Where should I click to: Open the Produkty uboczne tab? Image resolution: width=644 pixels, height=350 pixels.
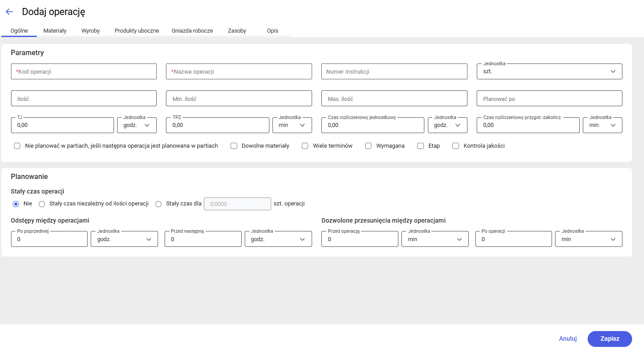[136, 31]
